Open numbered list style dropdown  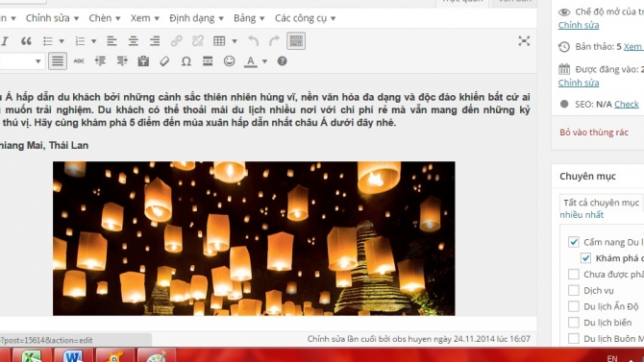[x=93, y=41]
